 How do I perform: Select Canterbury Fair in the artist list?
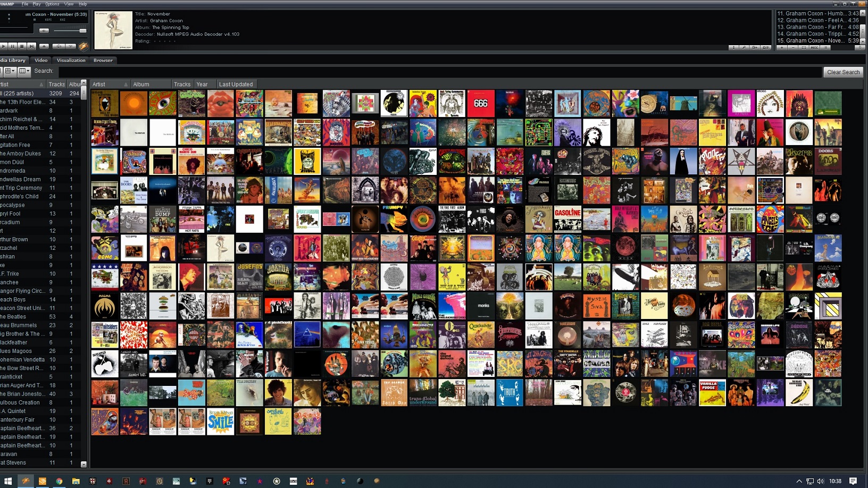click(40, 419)
